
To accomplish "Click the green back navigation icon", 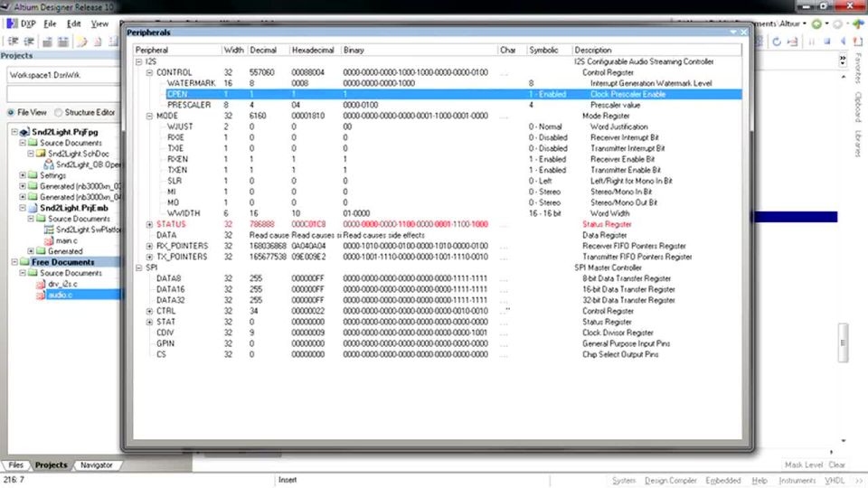I will tap(816, 23).
